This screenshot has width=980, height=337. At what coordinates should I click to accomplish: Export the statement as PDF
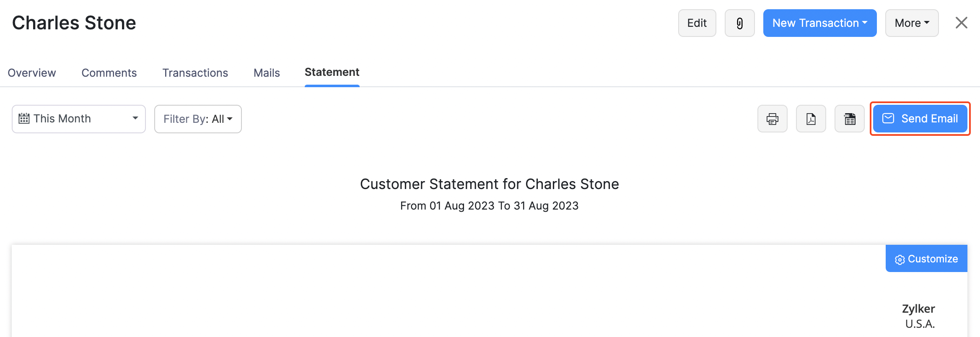tap(811, 119)
